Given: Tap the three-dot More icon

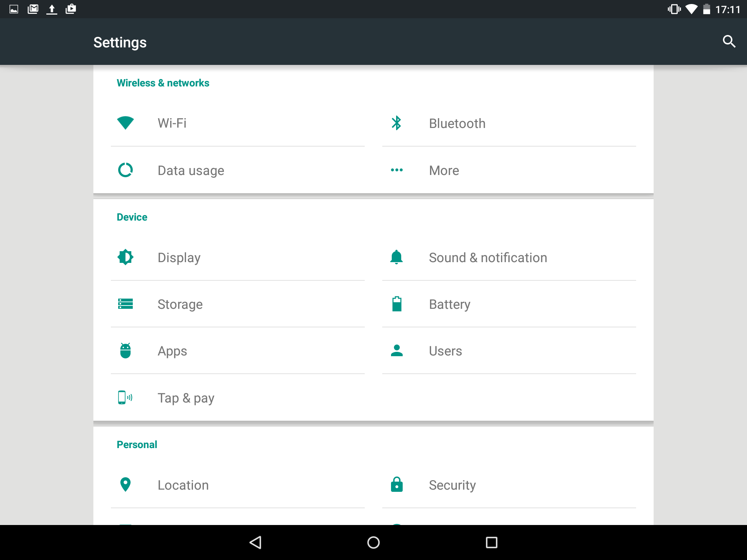Looking at the screenshot, I should [x=396, y=170].
